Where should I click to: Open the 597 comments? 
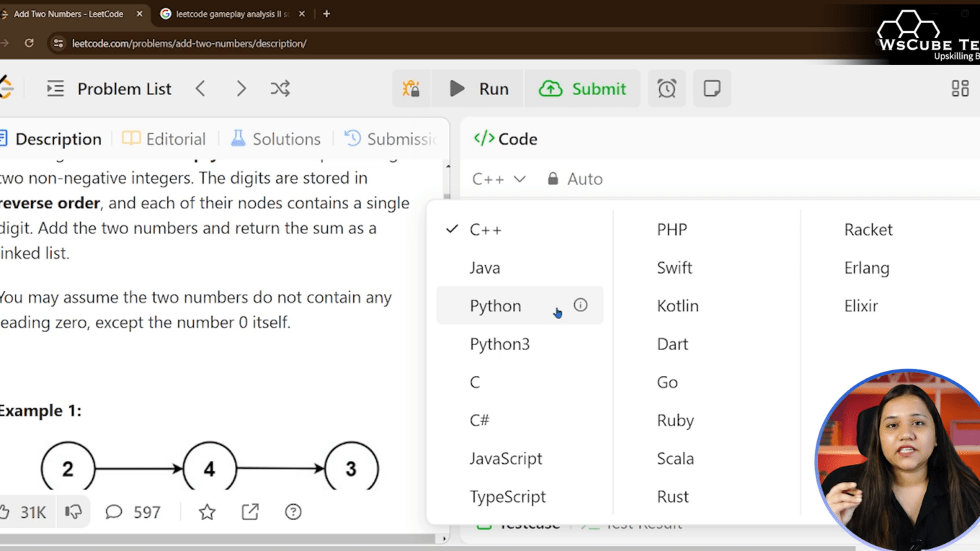(x=133, y=512)
